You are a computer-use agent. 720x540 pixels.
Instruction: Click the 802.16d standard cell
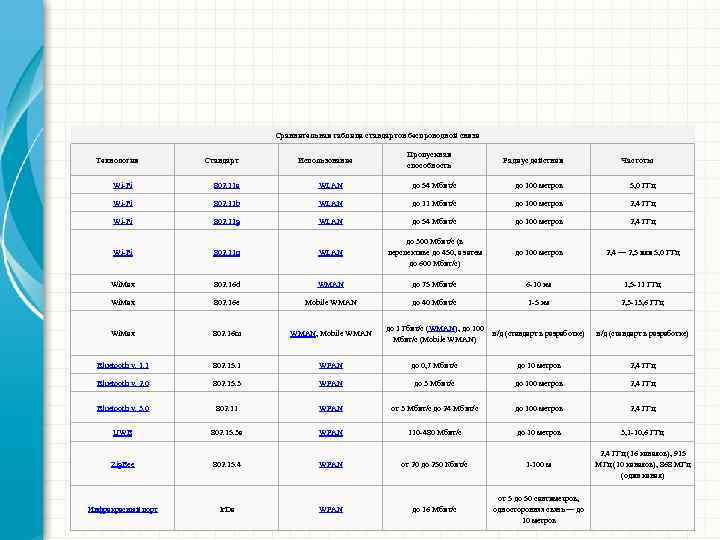[226, 284]
